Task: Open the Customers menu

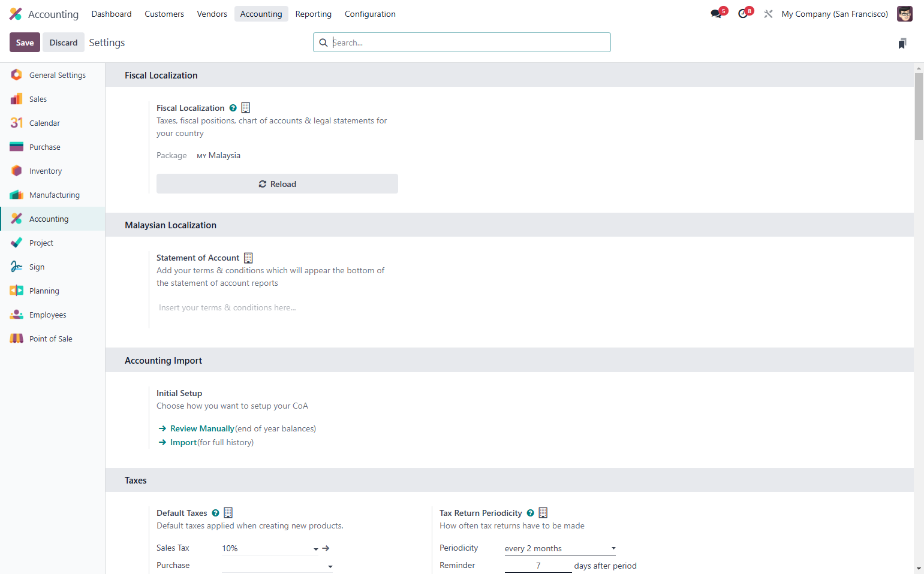Action: [x=164, y=14]
